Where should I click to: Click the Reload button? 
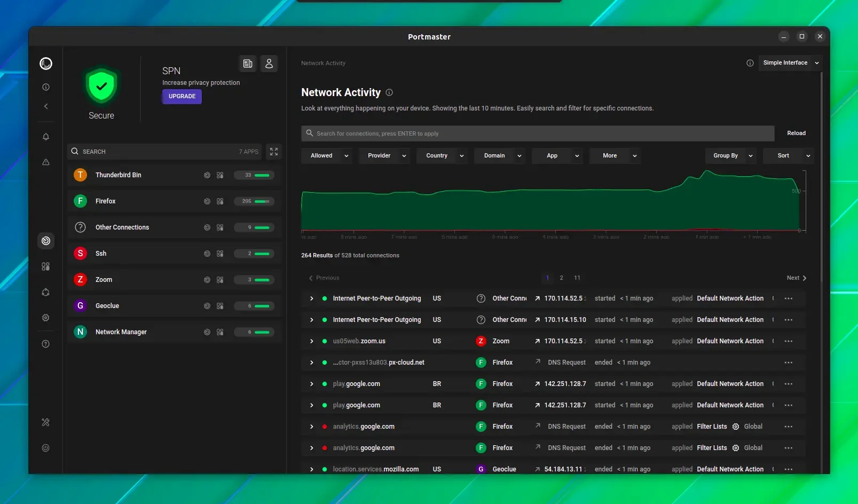coord(796,133)
